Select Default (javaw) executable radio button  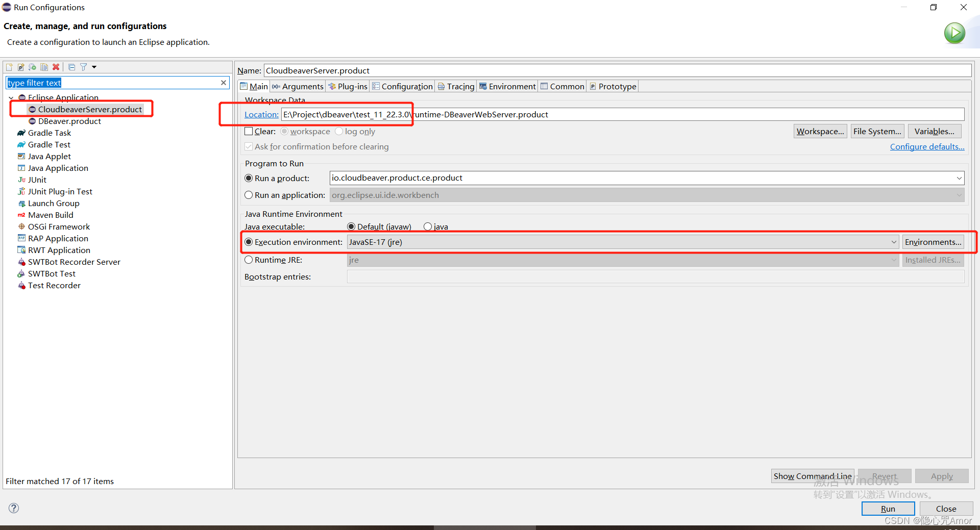(x=351, y=226)
